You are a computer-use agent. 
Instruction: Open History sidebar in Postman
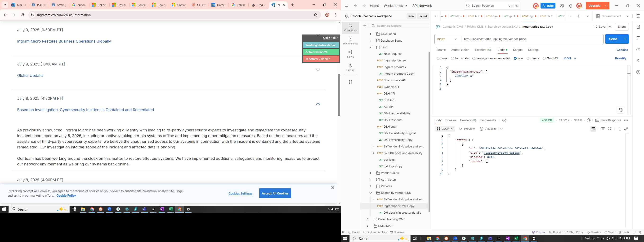coord(350,67)
